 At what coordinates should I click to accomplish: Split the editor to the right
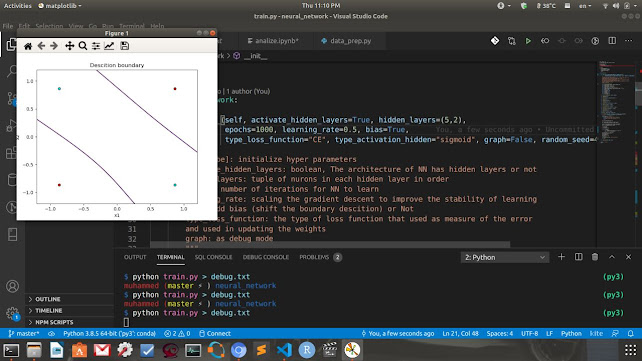612,41
